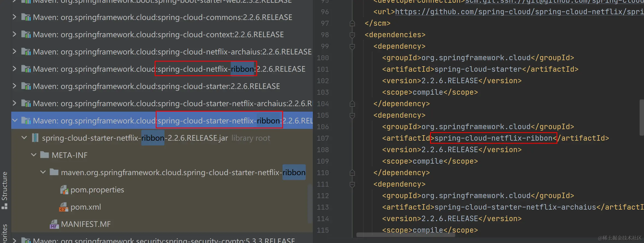644x243 pixels.
Task: Click the spring-cloud-starter artifactId on line 101
Action: pos(478,69)
